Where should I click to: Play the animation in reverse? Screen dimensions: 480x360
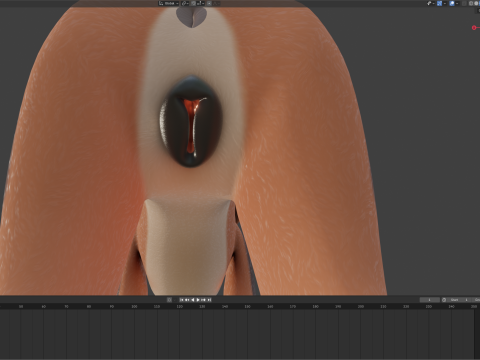pos(193,300)
